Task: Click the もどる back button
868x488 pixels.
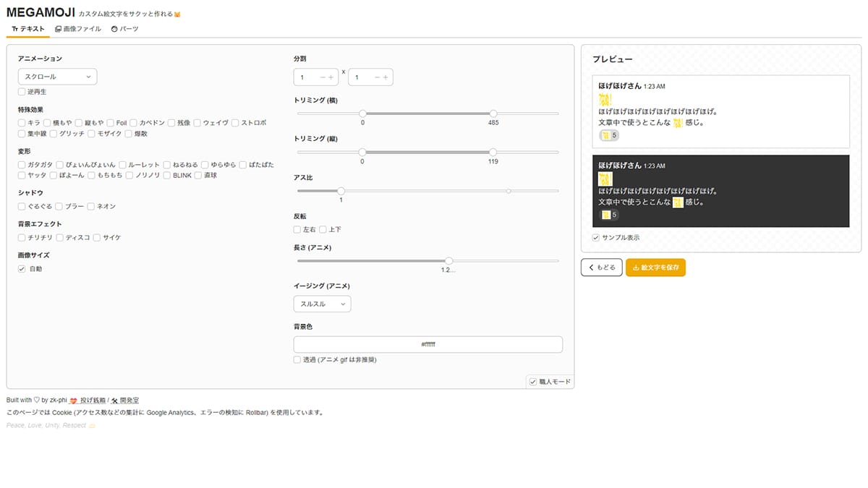Action: pos(602,267)
